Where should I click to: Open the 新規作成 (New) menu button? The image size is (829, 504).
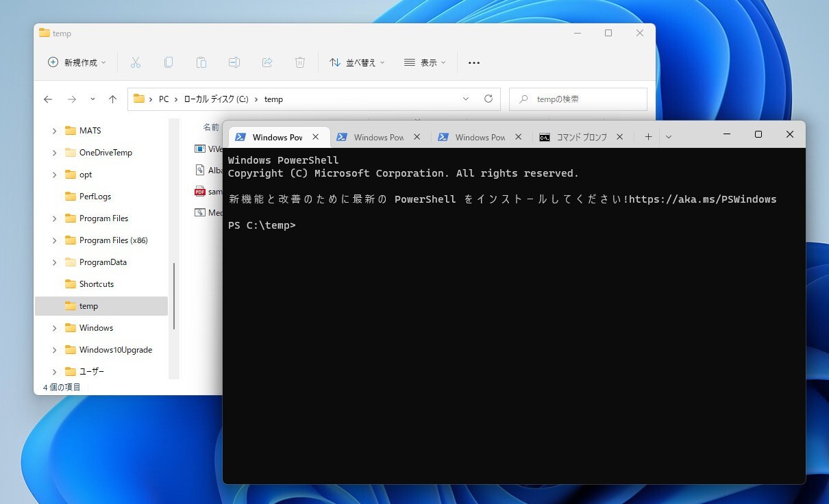point(77,62)
